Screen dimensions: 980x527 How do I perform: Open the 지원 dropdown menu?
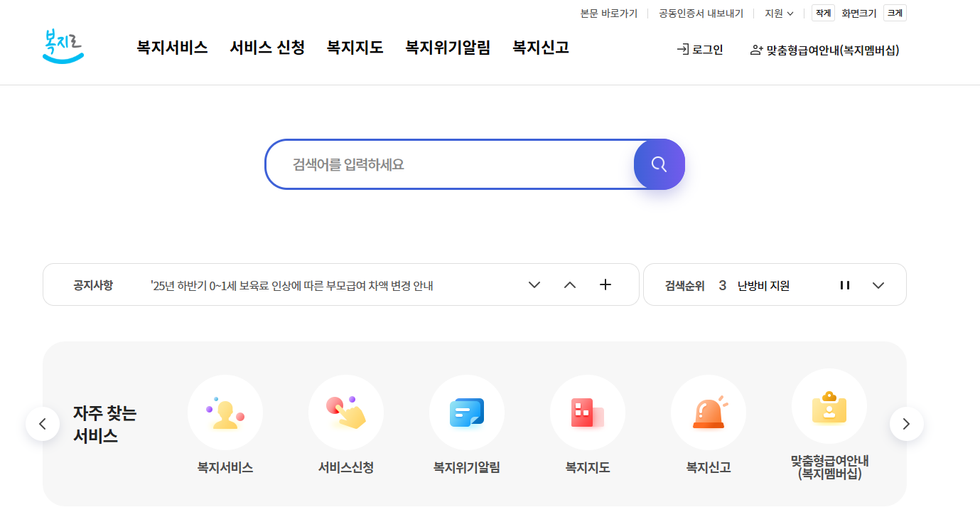(x=778, y=13)
